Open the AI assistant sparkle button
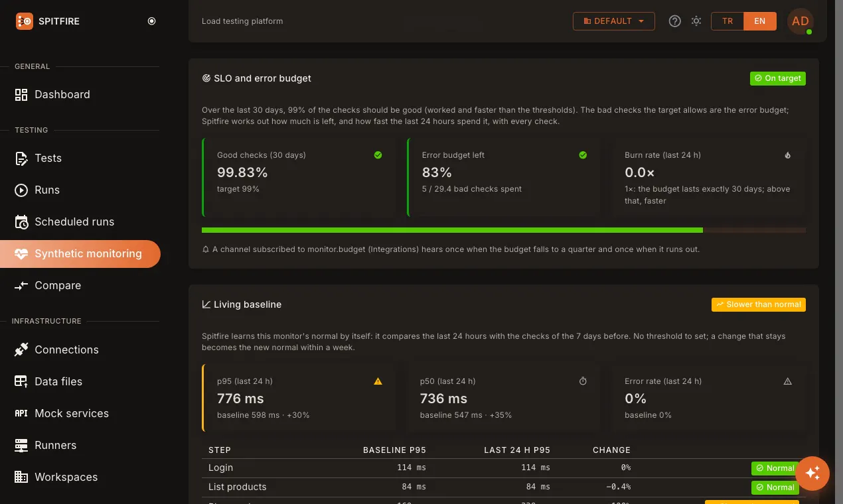Viewport: 843px width, 504px height. (x=812, y=473)
